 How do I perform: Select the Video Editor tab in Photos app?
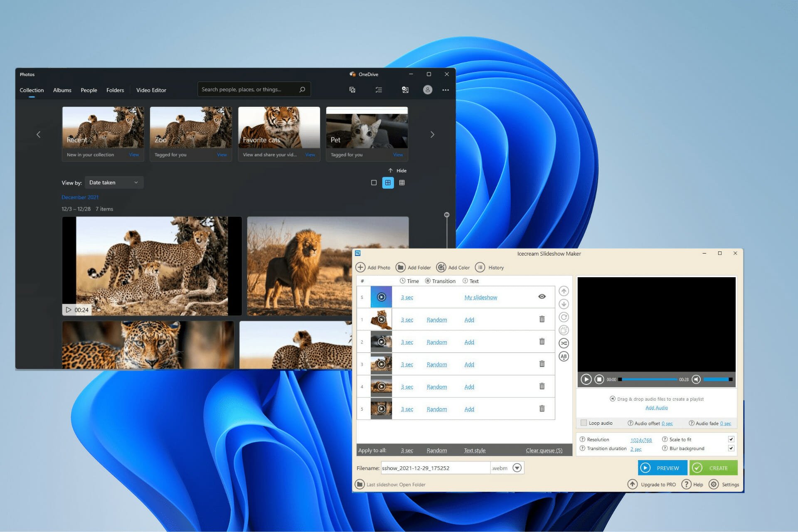[x=151, y=90]
